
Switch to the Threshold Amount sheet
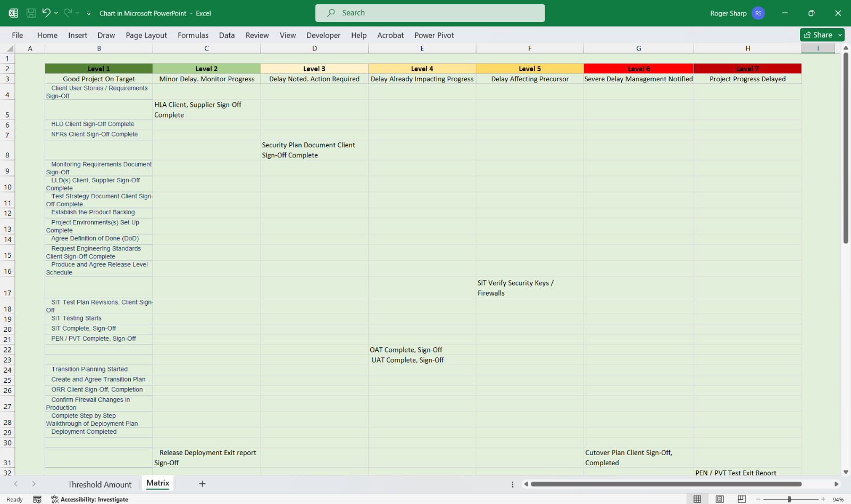(x=99, y=484)
